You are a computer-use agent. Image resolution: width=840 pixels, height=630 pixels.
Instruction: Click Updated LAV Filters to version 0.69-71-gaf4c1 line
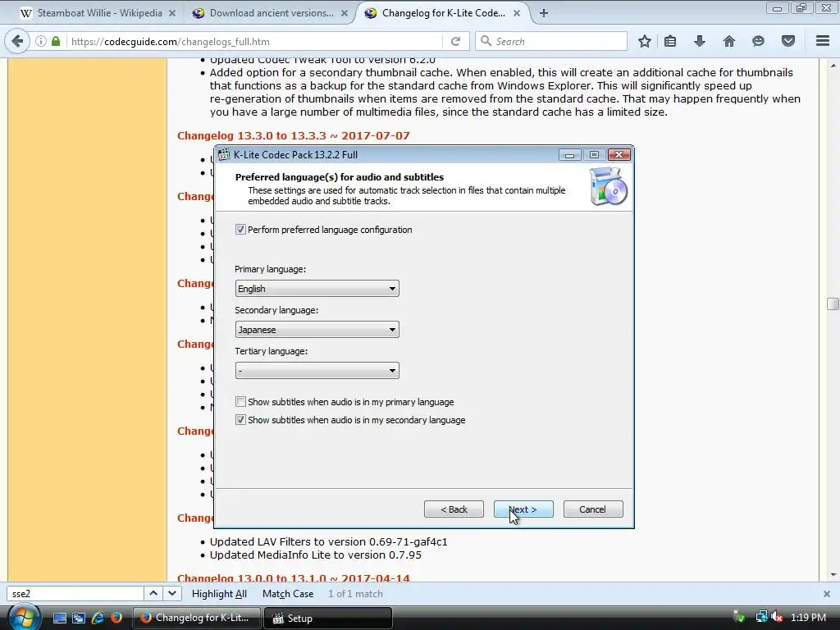tap(328, 541)
